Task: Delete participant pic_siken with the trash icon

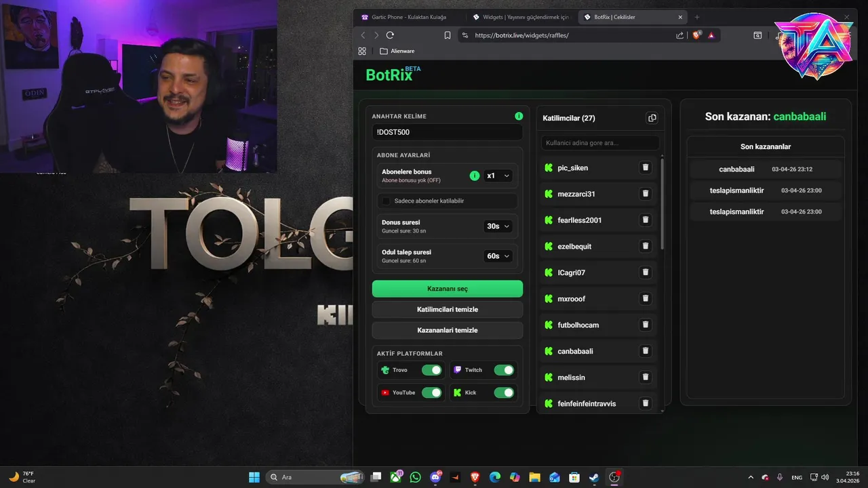Action: 646,167
